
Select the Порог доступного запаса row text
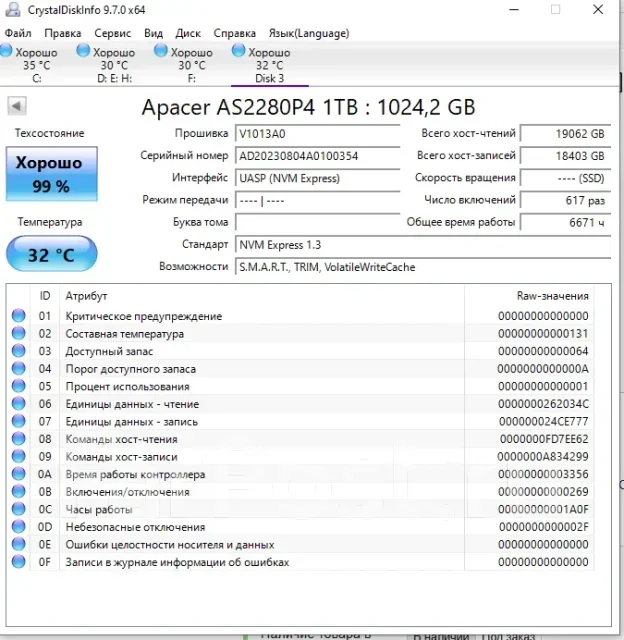[x=131, y=369]
